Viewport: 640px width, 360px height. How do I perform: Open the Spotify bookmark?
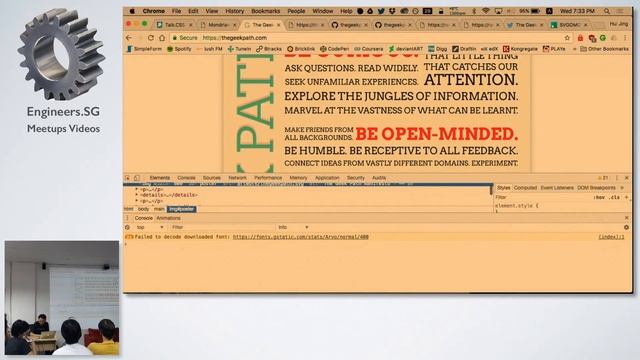[x=179, y=49]
